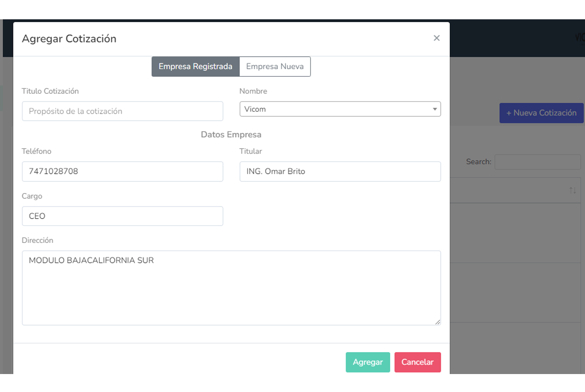The width and height of the screenshot is (585, 392).
Task: Grab the Dirección textarea resize handle
Action: (437, 322)
